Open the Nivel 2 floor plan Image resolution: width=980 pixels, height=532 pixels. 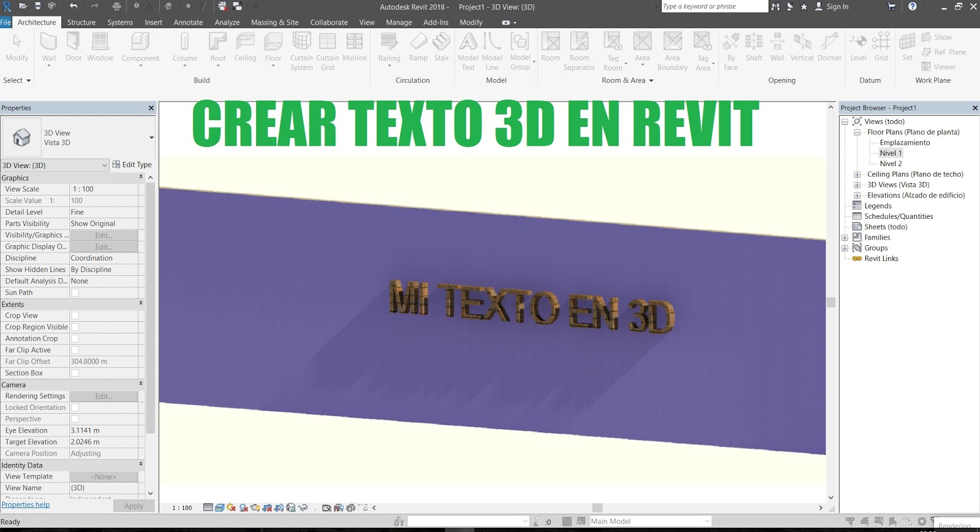(891, 164)
